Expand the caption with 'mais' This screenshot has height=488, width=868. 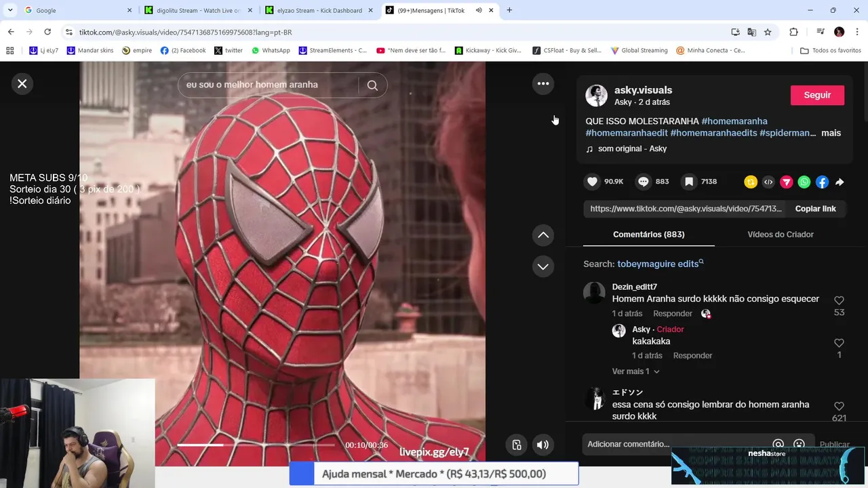831,133
